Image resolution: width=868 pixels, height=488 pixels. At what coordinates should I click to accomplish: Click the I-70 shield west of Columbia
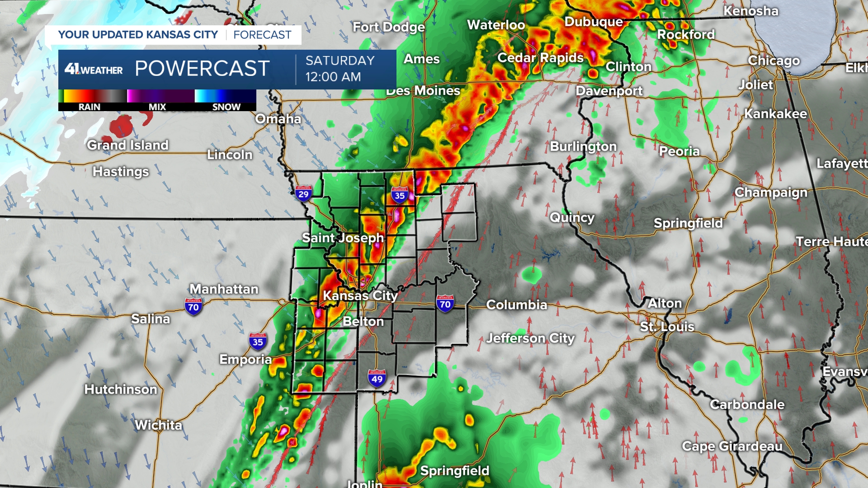[445, 304]
